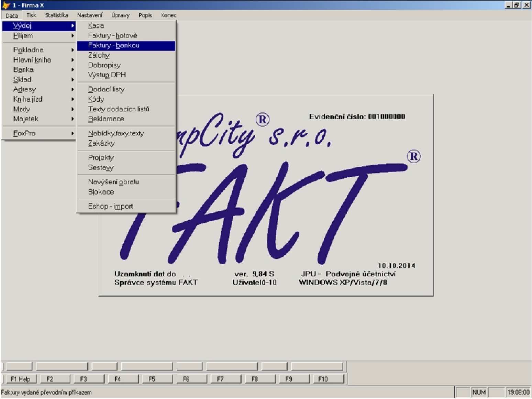Expand the Majetek submenu

coord(39,119)
